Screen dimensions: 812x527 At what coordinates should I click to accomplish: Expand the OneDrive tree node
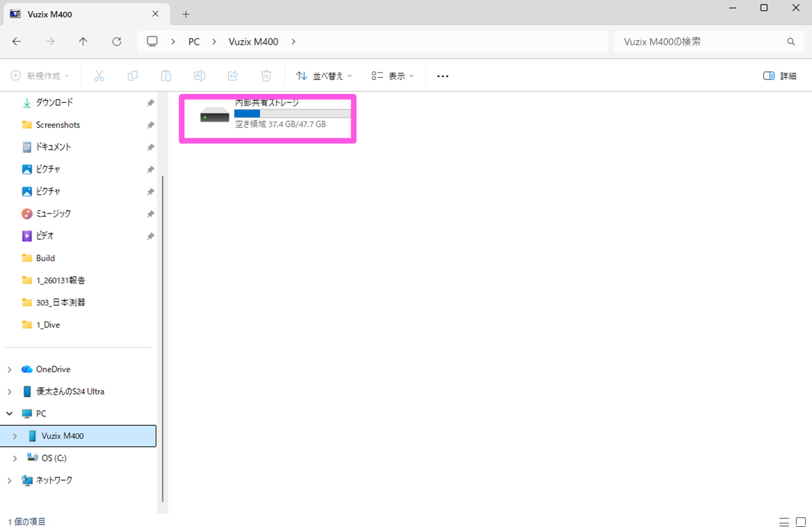point(9,370)
